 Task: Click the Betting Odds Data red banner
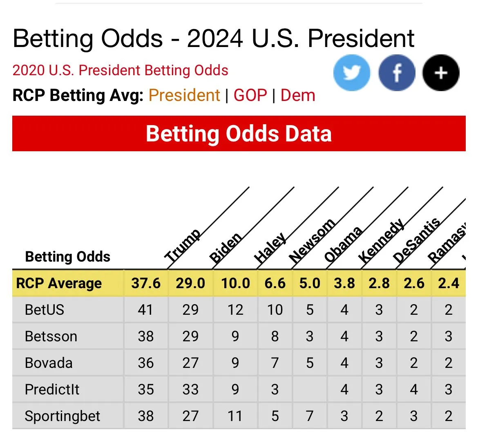click(x=239, y=134)
